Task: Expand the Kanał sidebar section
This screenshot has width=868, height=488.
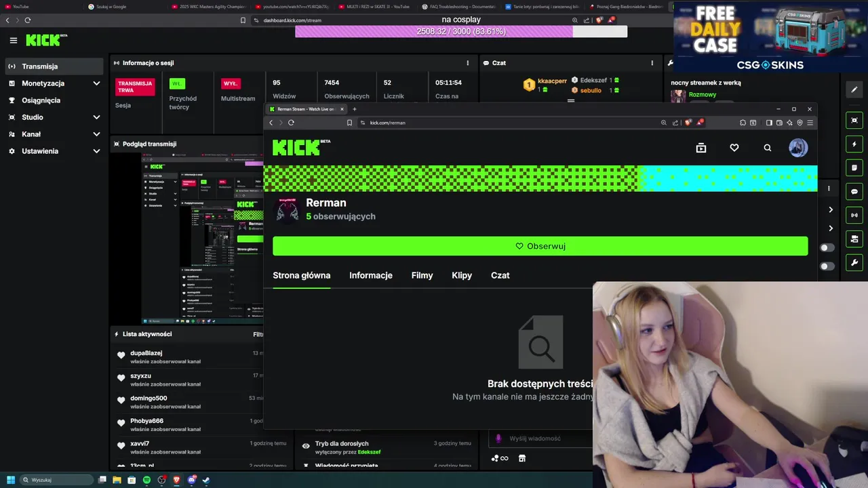Action: point(54,134)
